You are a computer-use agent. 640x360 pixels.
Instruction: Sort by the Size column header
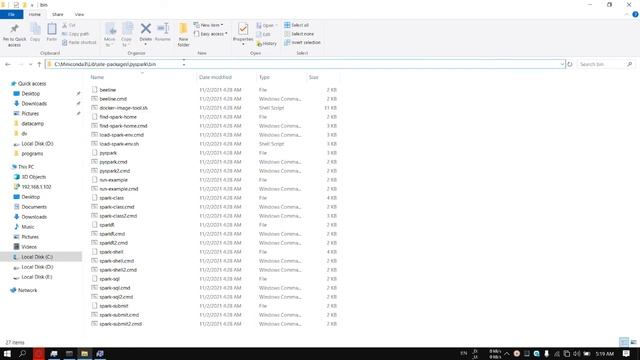click(x=313, y=77)
